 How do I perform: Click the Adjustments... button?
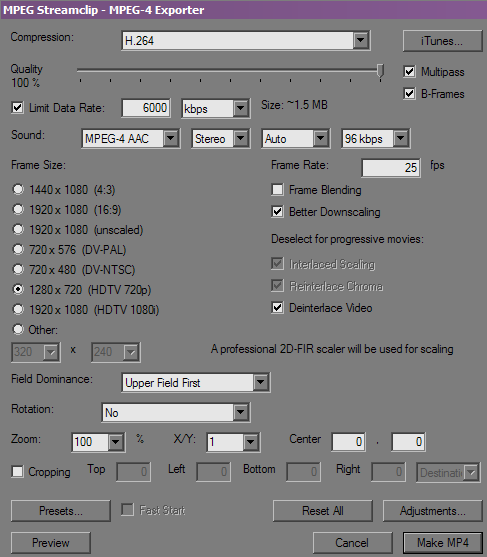pos(432,510)
